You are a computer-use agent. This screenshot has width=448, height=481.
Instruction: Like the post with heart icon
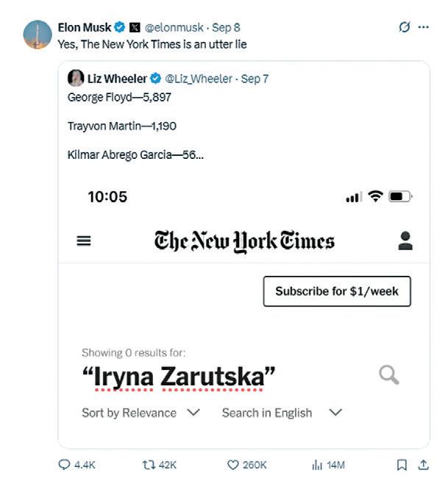point(232,465)
